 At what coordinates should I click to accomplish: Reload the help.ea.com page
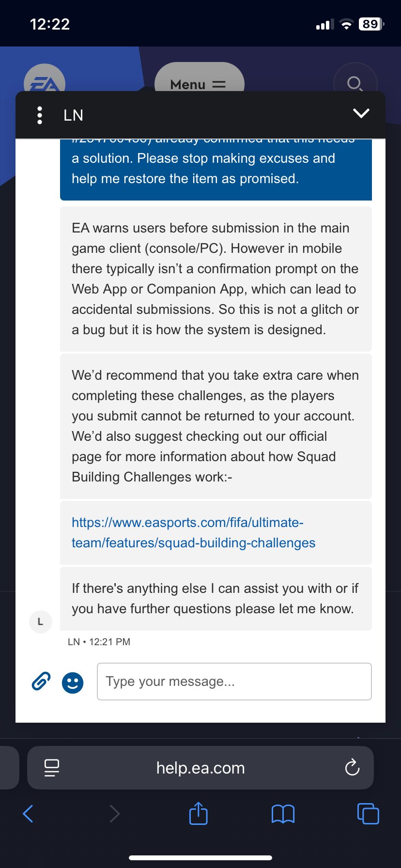(x=352, y=768)
